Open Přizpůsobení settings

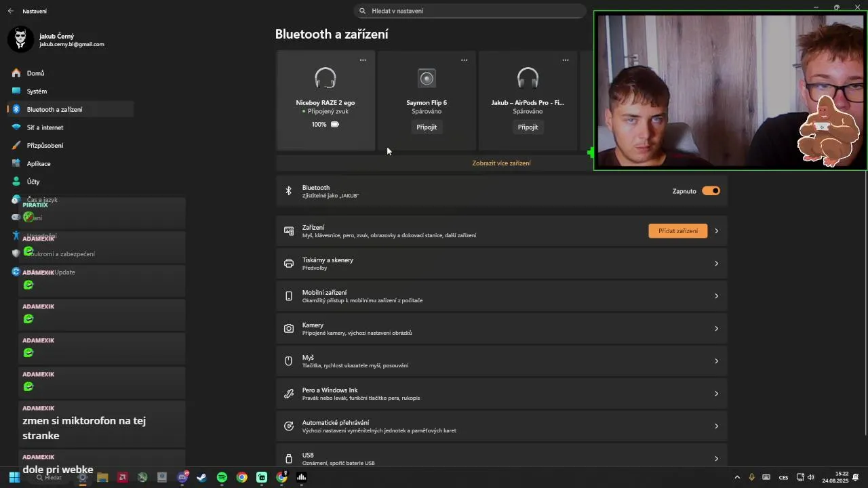click(71, 146)
